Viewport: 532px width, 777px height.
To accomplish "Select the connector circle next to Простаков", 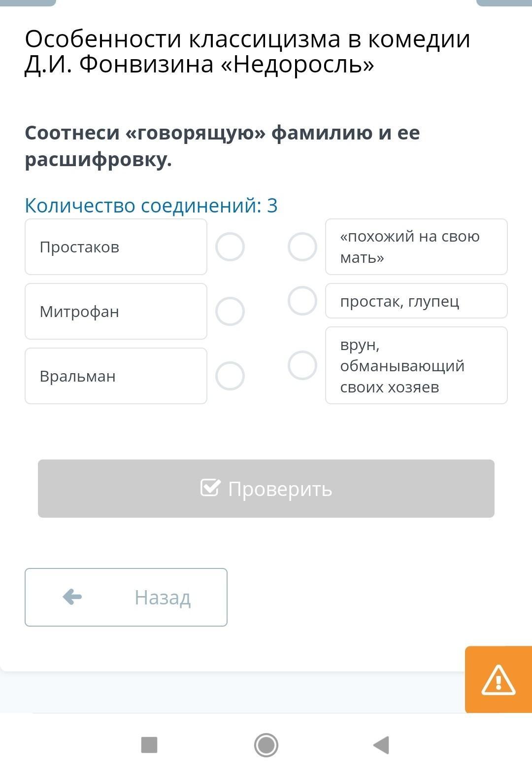I will pos(230,247).
